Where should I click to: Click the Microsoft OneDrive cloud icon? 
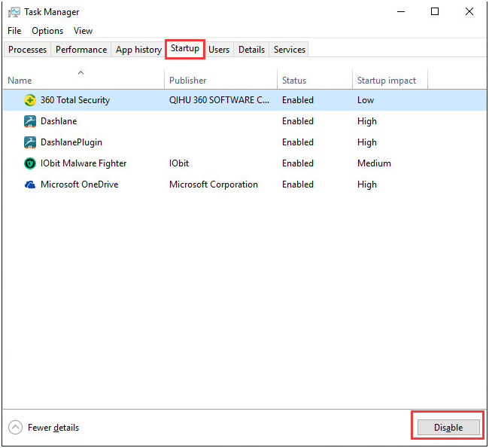point(30,184)
